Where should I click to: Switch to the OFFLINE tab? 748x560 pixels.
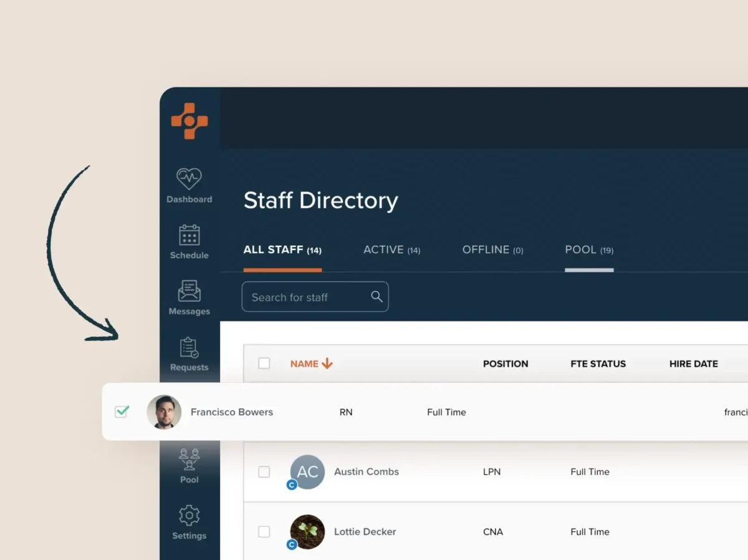492,250
